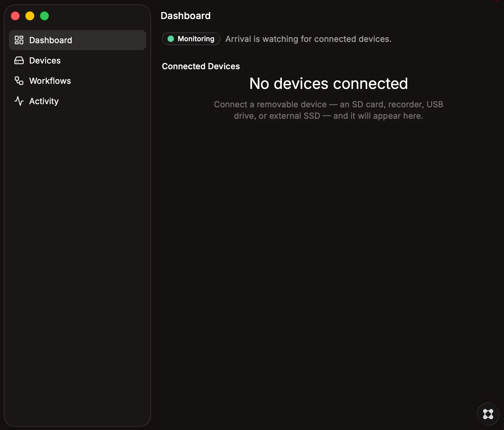Switch to the Workflows section label
The width and height of the screenshot is (504, 430).
[x=50, y=81]
